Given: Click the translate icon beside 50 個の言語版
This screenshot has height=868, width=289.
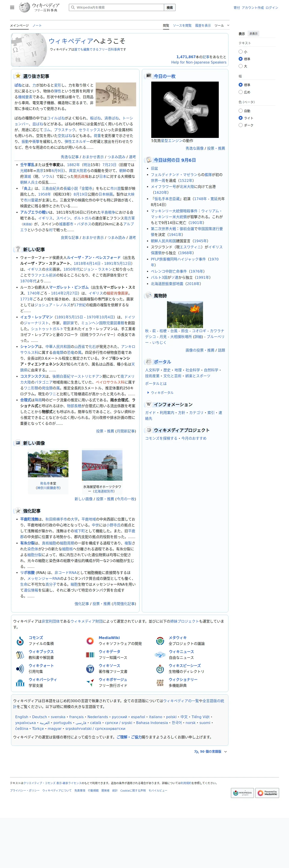Looking at the screenshot, I should [196, 752].
